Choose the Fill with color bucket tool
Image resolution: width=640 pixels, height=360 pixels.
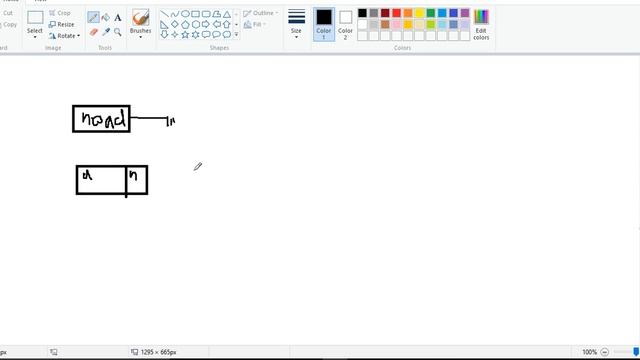click(105, 17)
